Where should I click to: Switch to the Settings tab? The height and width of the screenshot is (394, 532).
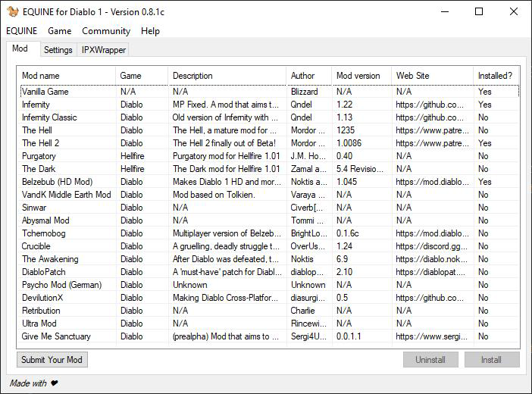point(58,50)
